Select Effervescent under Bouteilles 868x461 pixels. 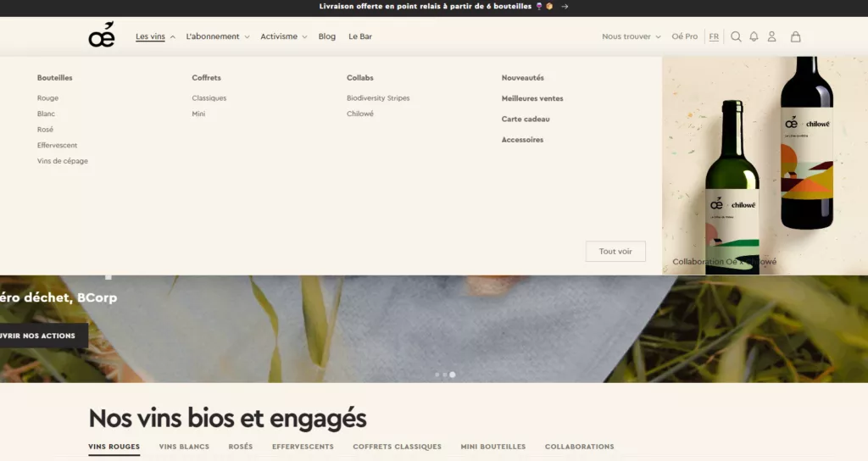[57, 145]
